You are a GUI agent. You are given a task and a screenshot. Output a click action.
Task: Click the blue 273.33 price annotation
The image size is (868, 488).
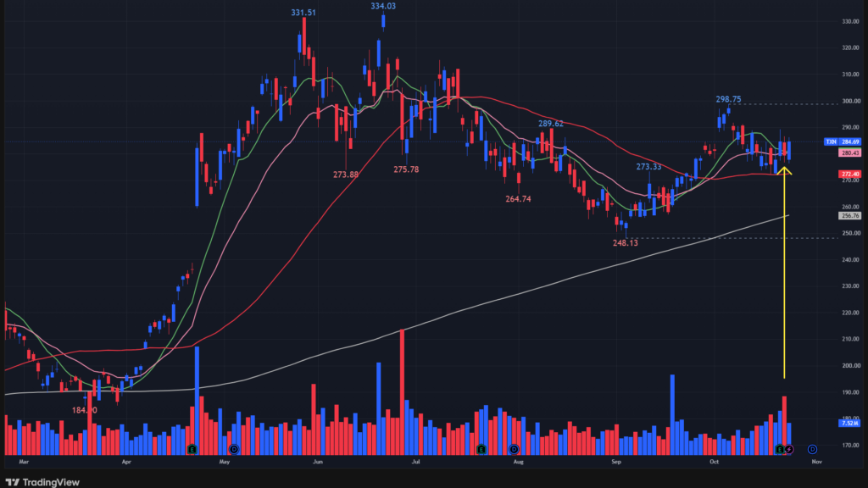648,167
